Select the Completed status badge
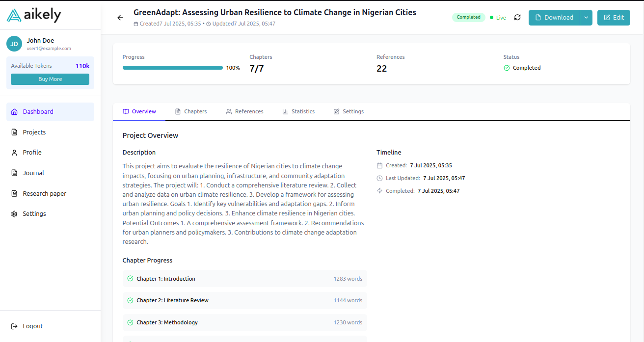The width and height of the screenshot is (644, 342). [468, 17]
